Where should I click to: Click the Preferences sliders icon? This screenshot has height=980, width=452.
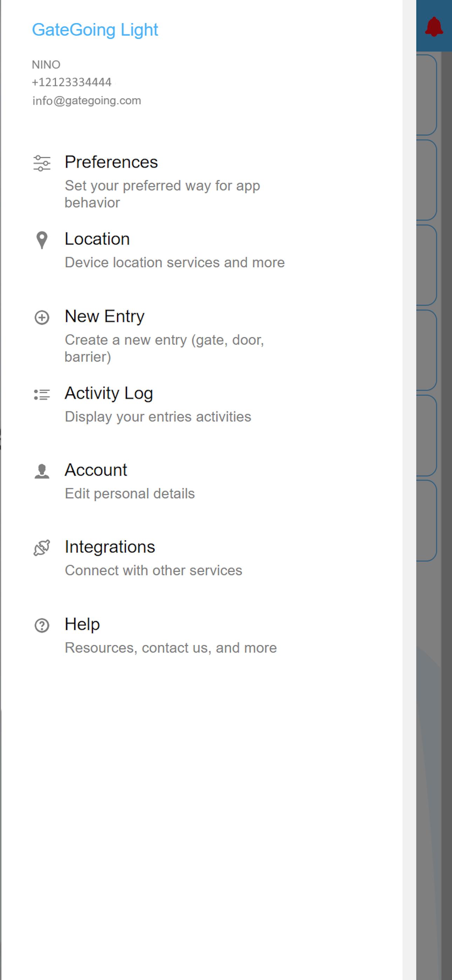(42, 163)
